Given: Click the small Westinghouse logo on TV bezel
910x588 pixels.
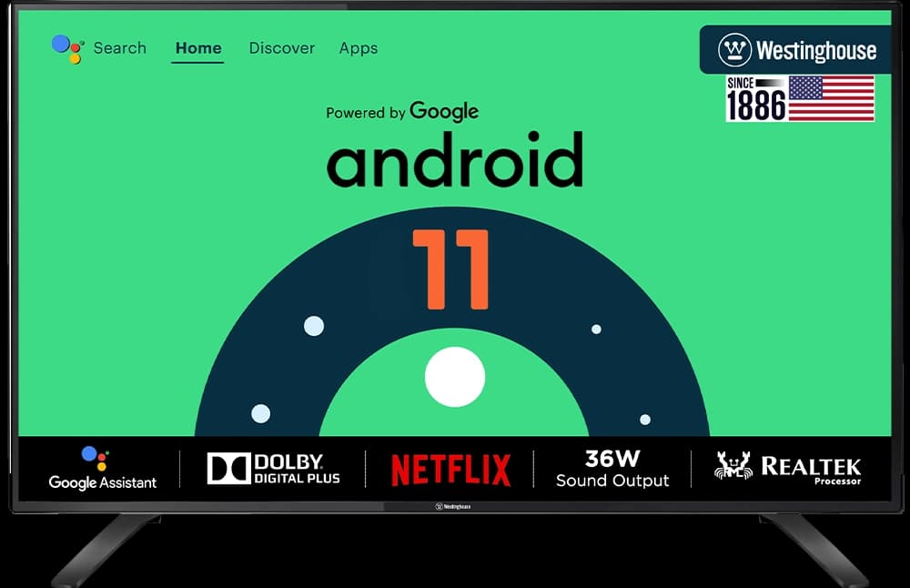Looking at the screenshot, I should tap(453, 507).
